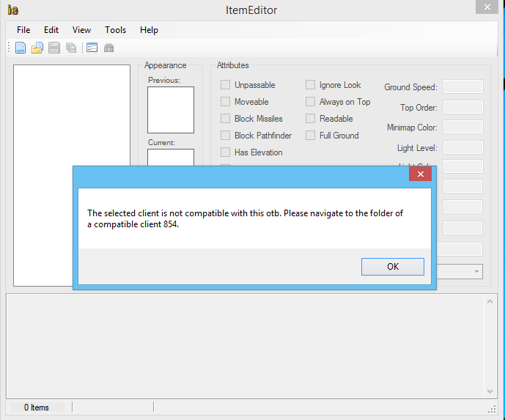The width and height of the screenshot is (505, 420).
Task: Open the Edit menu
Action: click(51, 30)
